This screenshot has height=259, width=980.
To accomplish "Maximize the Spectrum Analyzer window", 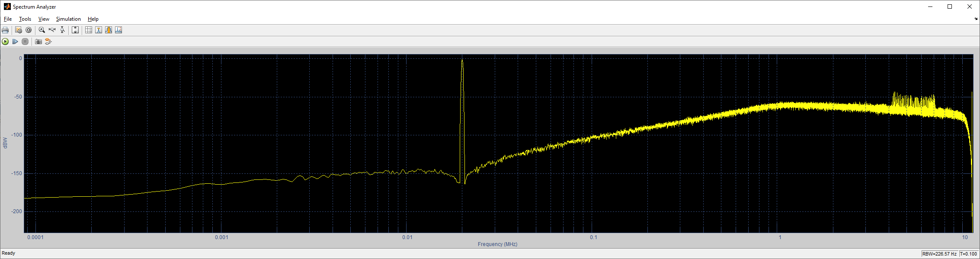I will click(950, 6).
